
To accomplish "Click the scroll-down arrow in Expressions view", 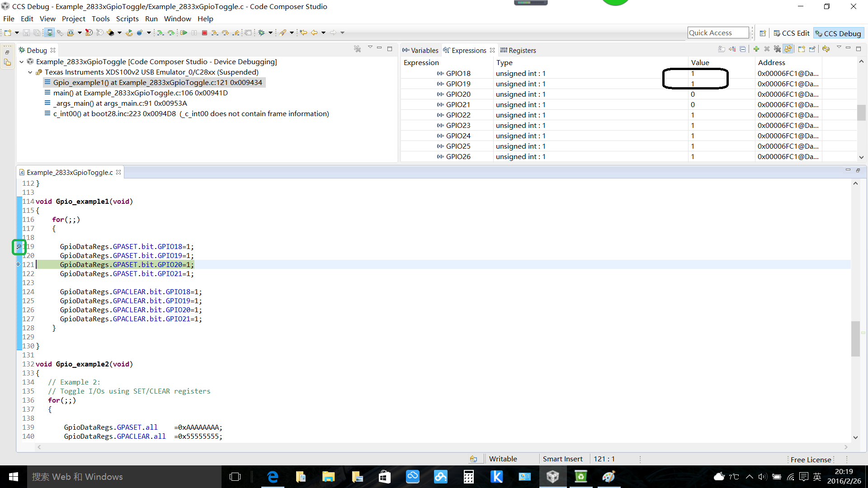I will (x=861, y=157).
